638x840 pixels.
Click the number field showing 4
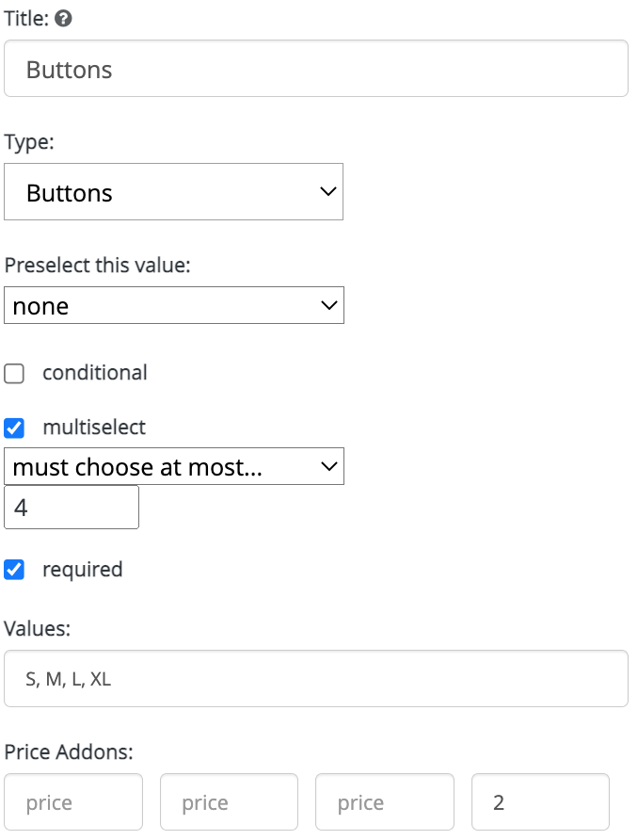[x=72, y=508]
